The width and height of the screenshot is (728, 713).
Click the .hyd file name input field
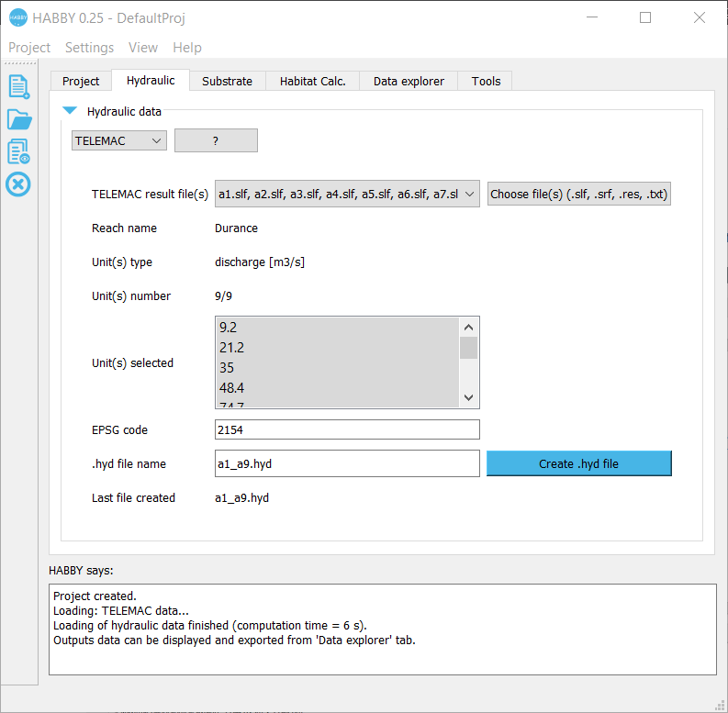347,463
